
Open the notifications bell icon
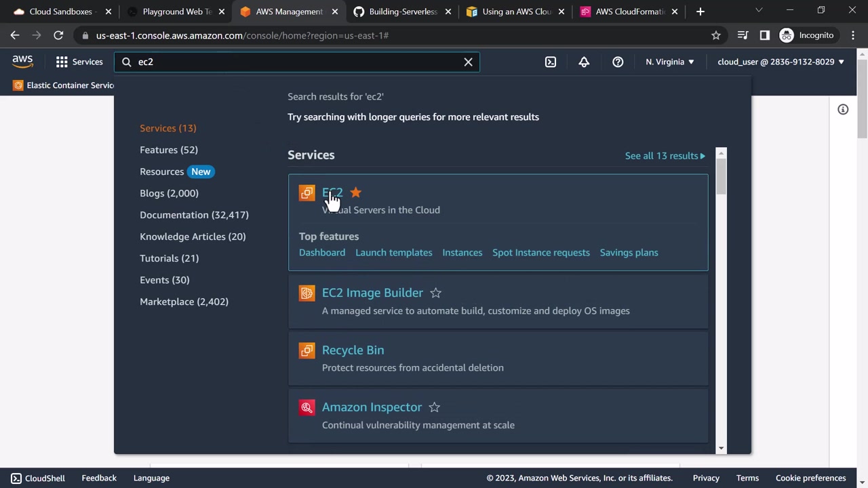click(584, 62)
